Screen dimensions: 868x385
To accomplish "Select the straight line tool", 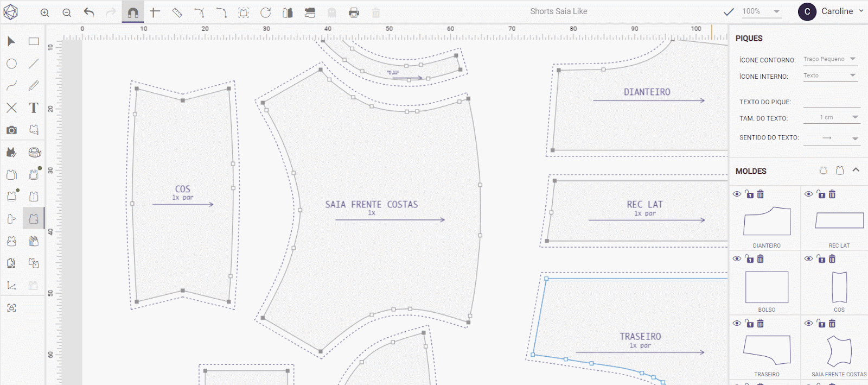I will (x=34, y=64).
